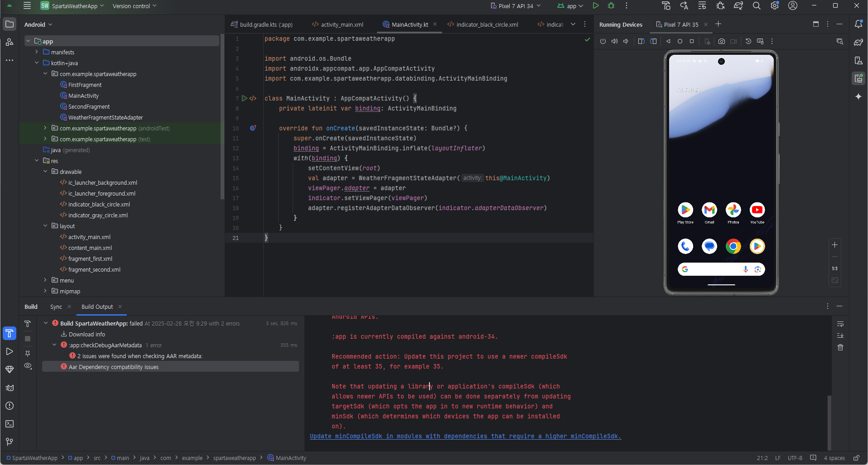Expand the manifests folder
The image size is (868, 465).
pyautogui.click(x=37, y=52)
